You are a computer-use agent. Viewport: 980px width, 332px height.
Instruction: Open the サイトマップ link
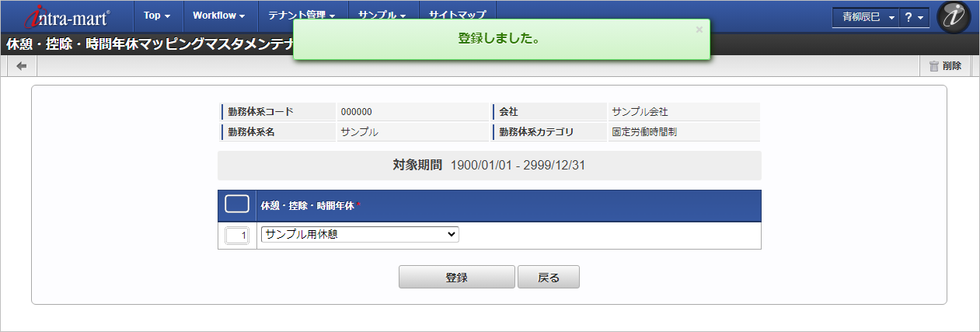pos(457,16)
